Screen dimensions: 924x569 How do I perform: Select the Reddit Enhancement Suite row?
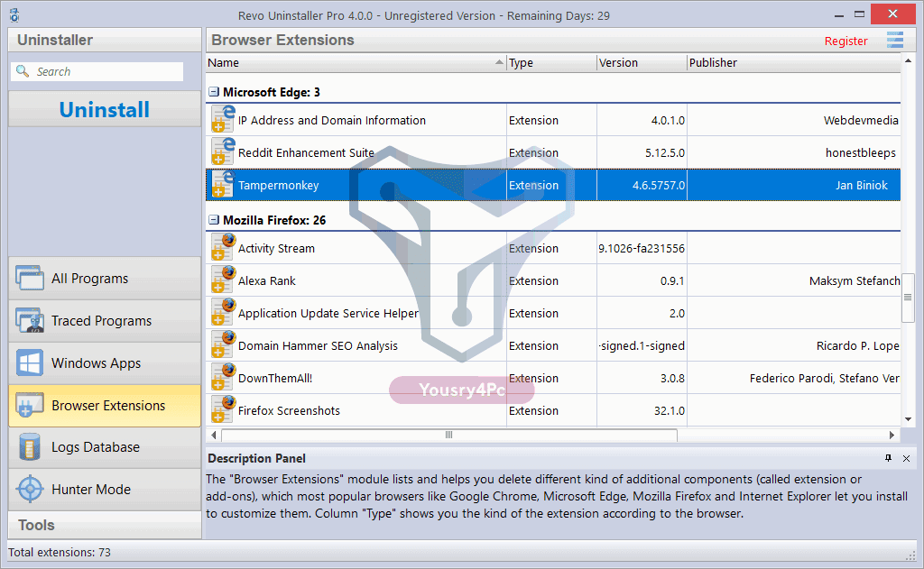point(553,152)
